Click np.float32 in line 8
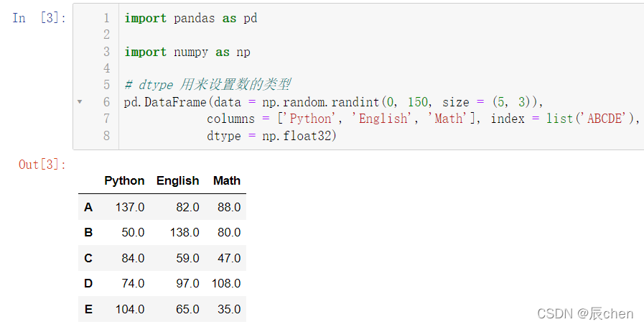Image resolution: width=644 pixels, height=327 pixels. pyautogui.click(x=297, y=135)
